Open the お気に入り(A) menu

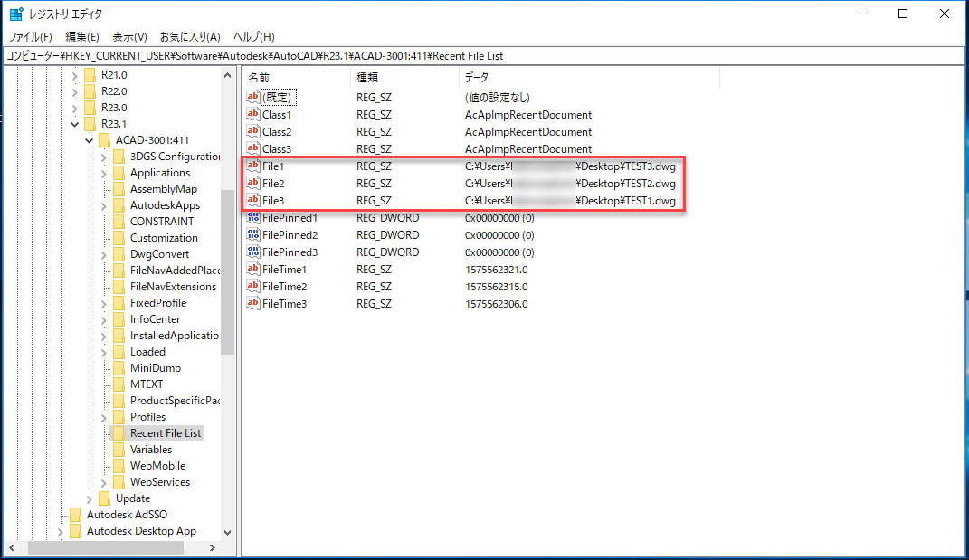point(190,36)
